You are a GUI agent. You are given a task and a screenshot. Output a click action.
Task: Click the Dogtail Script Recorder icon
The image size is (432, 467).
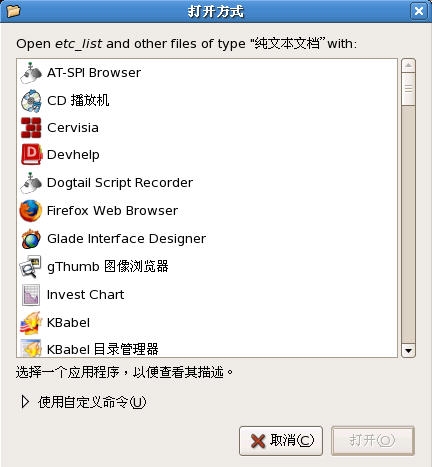tap(31, 183)
